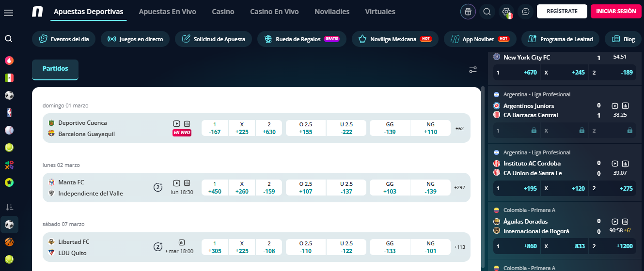Open Rueda de Regalos shortcut
The width and height of the screenshot is (644, 271).
pos(302,39)
